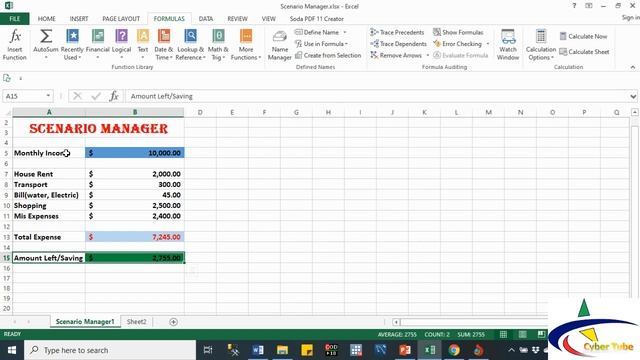Expand the formula bar

tap(633, 96)
